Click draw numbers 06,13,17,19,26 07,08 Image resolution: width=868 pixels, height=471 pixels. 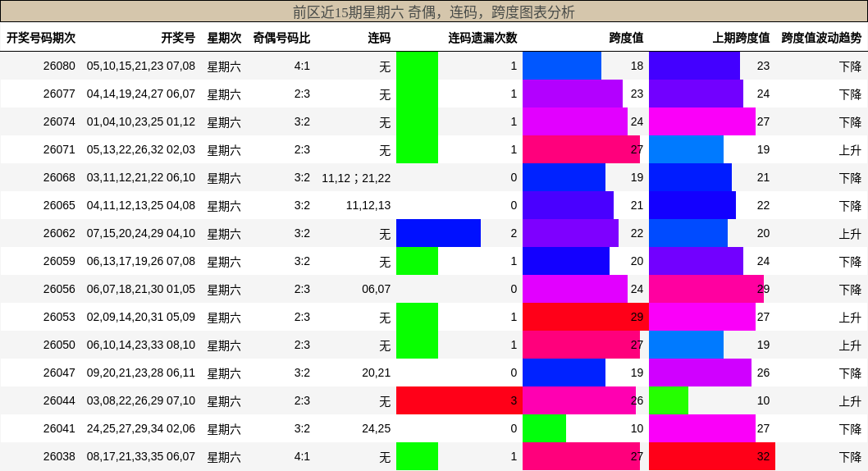point(141,261)
